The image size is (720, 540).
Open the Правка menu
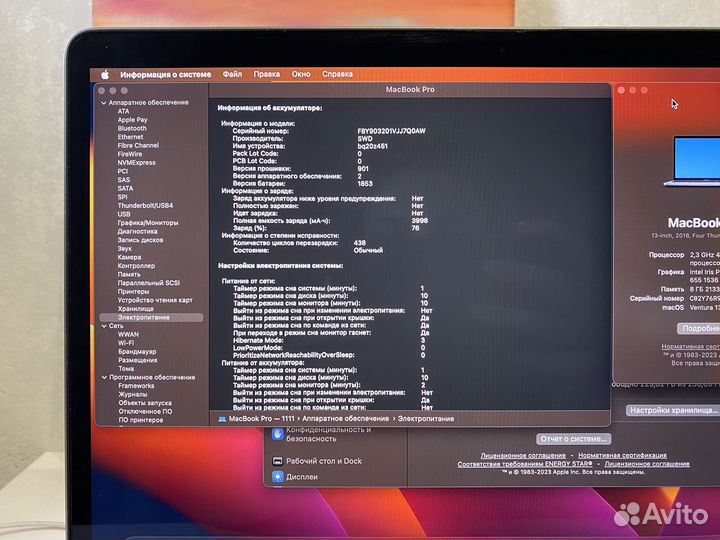(267, 74)
